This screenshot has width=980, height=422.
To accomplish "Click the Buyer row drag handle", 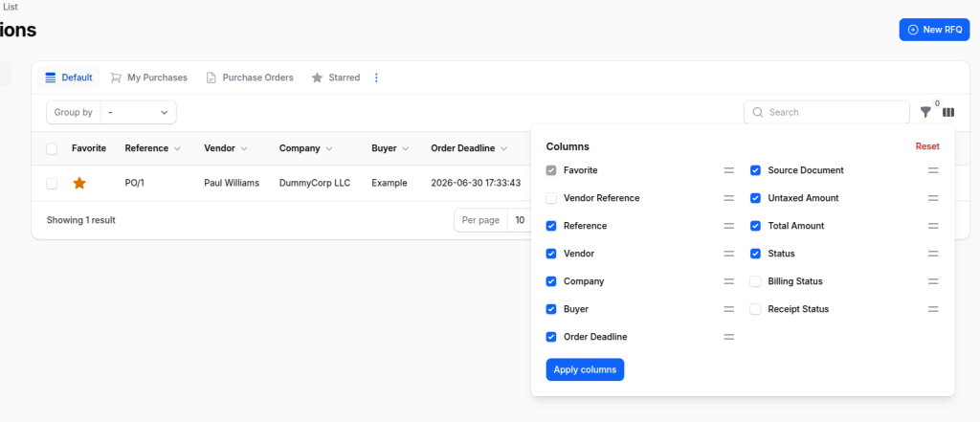I will pyautogui.click(x=728, y=309).
